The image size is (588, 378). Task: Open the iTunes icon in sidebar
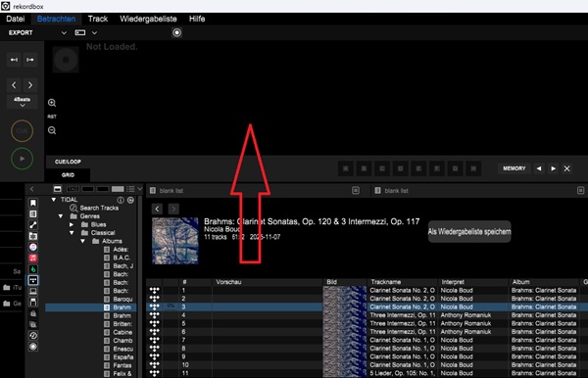(33, 247)
